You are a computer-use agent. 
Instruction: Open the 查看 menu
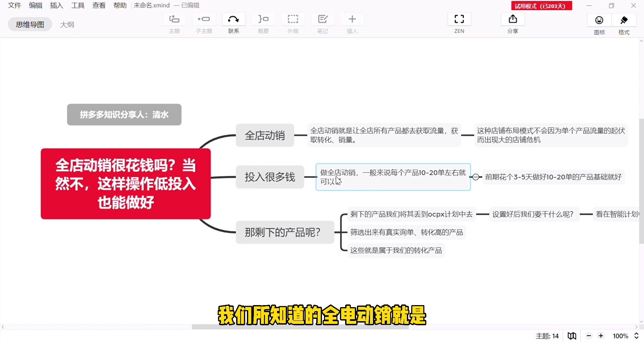(x=99, y=5)
